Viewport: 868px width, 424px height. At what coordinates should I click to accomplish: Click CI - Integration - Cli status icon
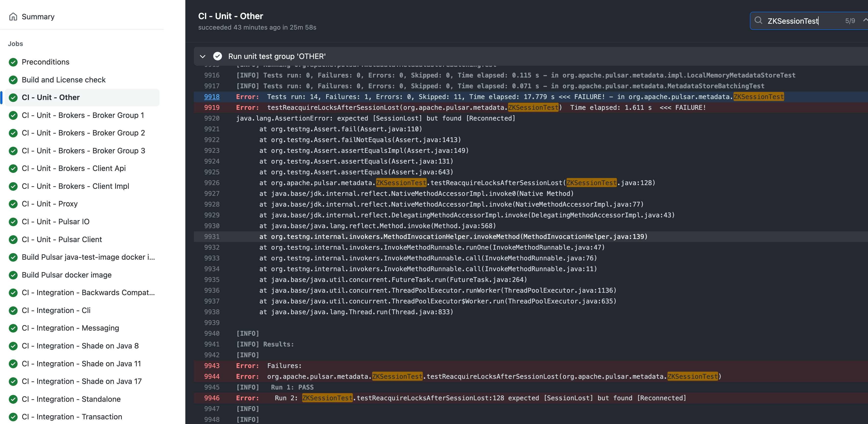13,310
